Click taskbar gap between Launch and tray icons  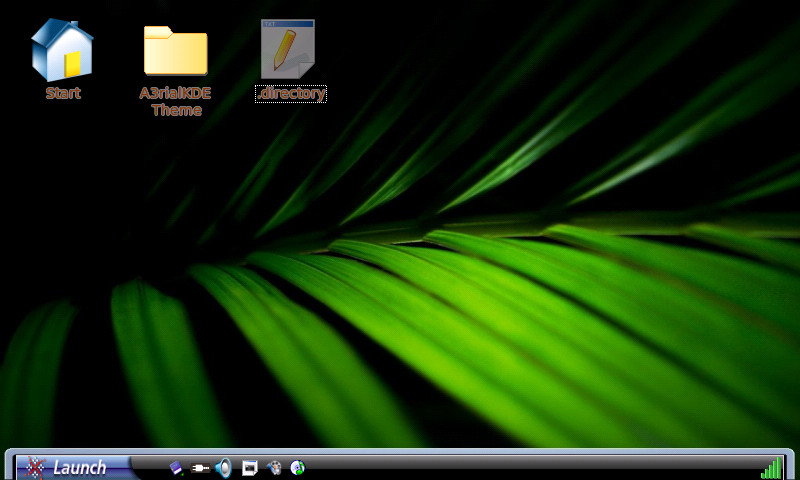(x=148, y=467)
